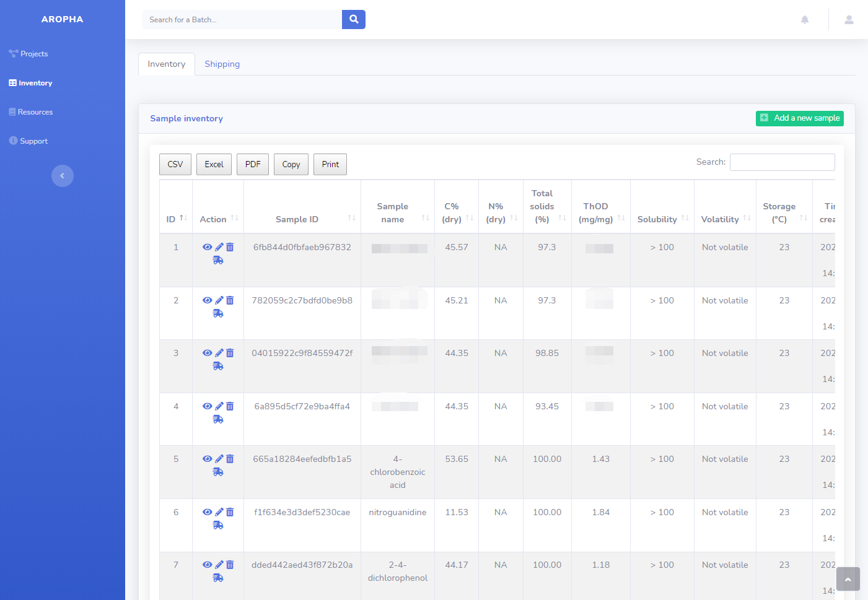This screenshot has height=600, width=868.
Task: Delete the 2-4-dichlorophenol sample
Action: (229, 565)
